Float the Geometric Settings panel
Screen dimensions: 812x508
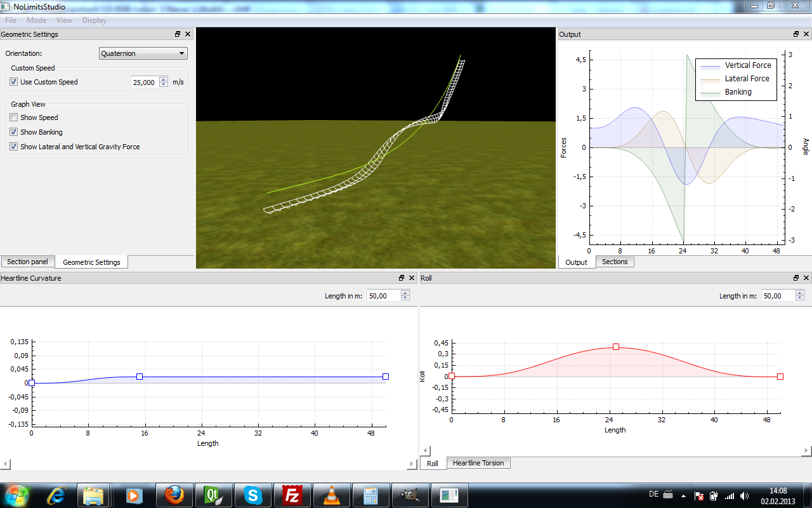click(178, 34)
